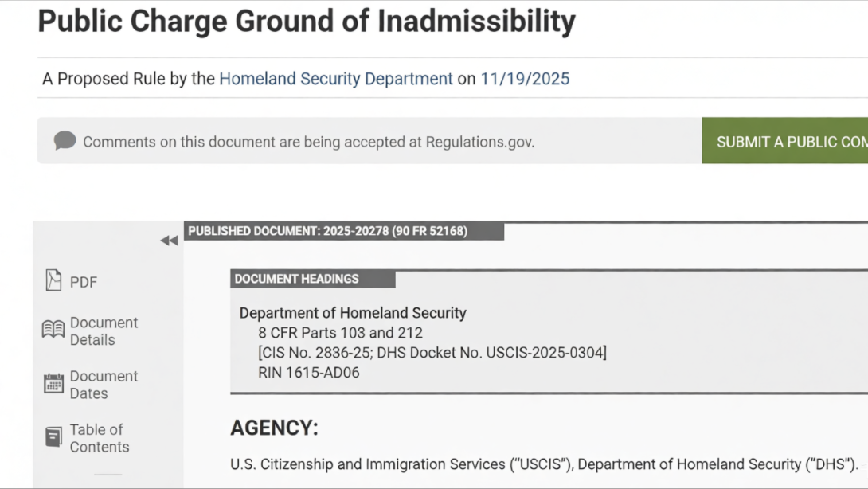Follow the 11/19/2025 publication date link
This screenshot has width=868, height=489.
(525, 79)
